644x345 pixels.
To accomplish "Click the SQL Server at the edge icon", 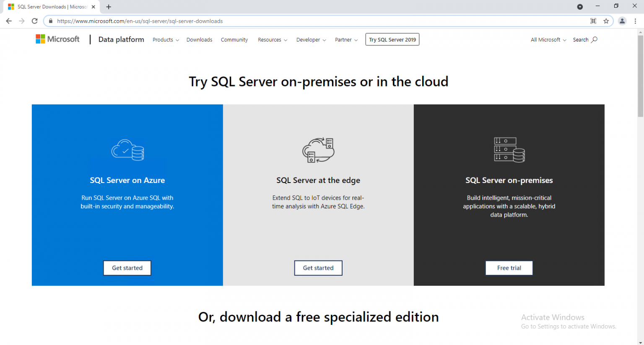I will tap(318, 150).
